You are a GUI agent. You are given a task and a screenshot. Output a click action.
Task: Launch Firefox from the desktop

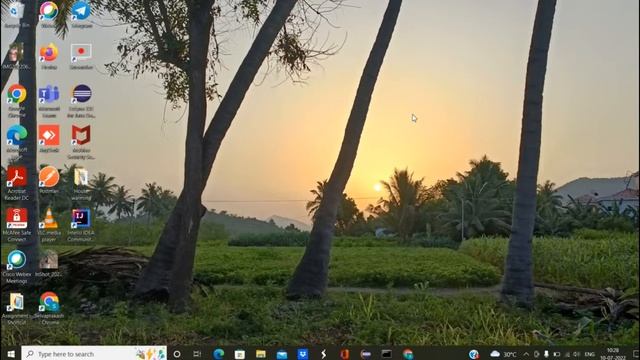[x=49, y=56]
